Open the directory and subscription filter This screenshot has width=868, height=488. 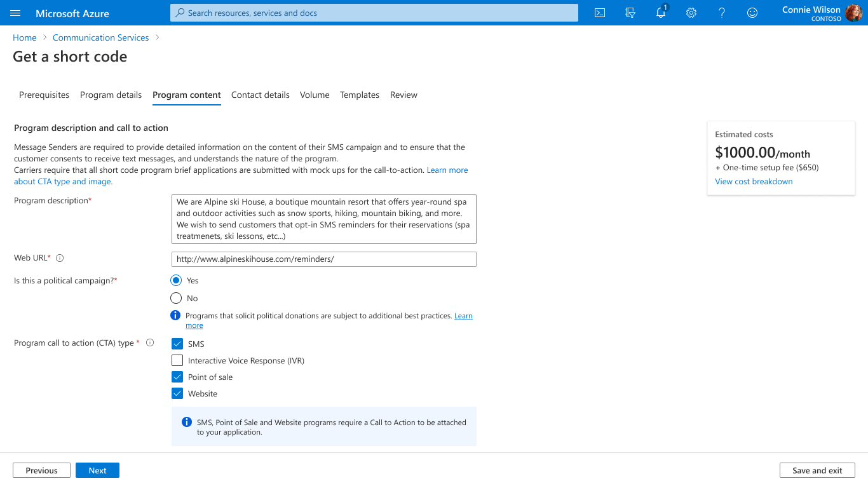[630, 13]
